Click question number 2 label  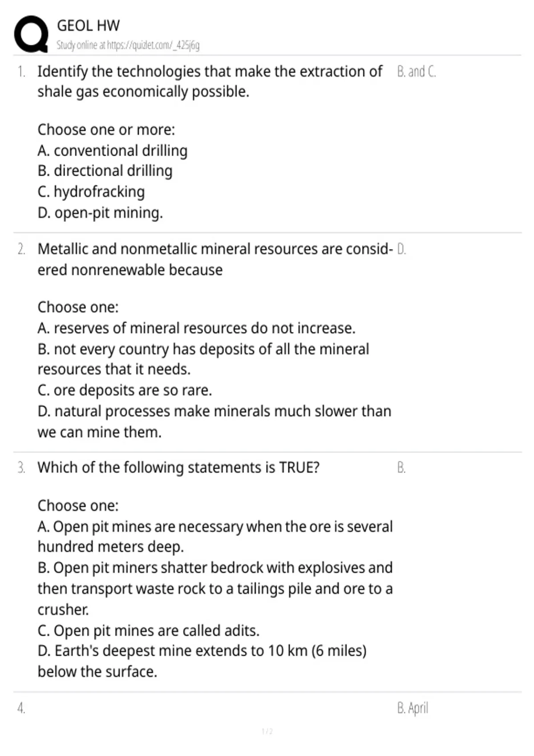[x=21, y=249]
